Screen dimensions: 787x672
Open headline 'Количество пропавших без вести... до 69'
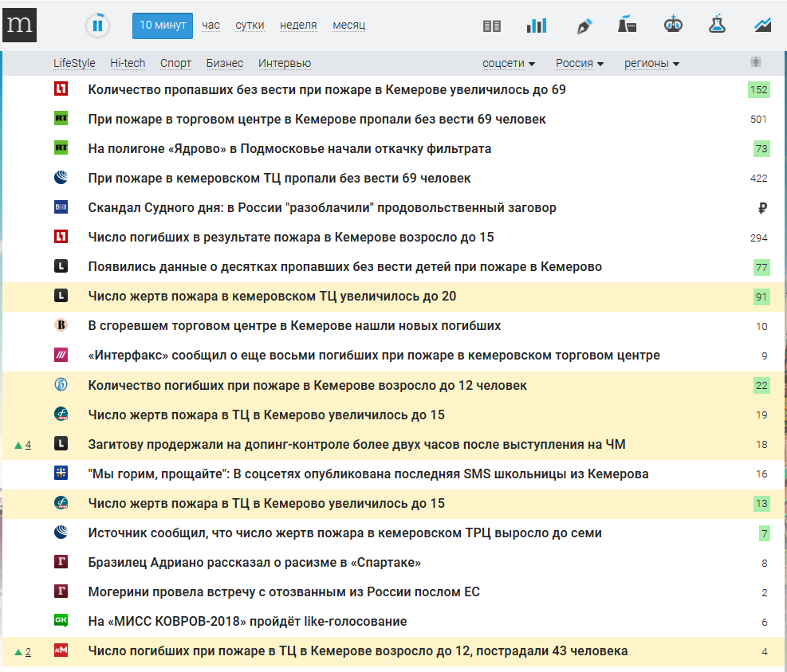click(327, 90)
